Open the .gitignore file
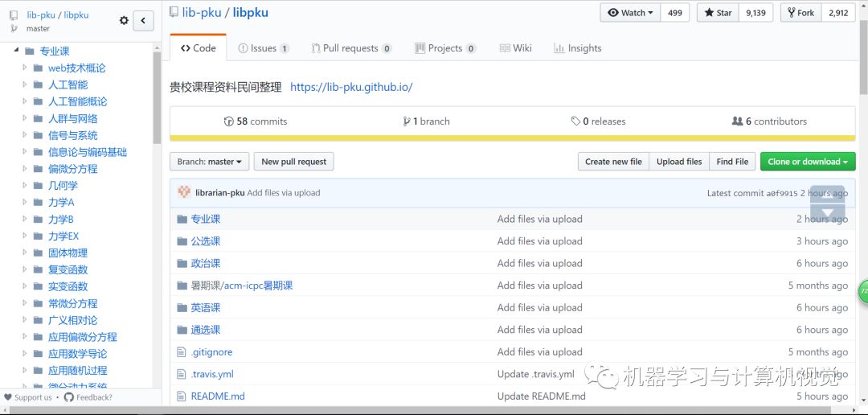The image size is (868, 415). [x=211, y=351]
